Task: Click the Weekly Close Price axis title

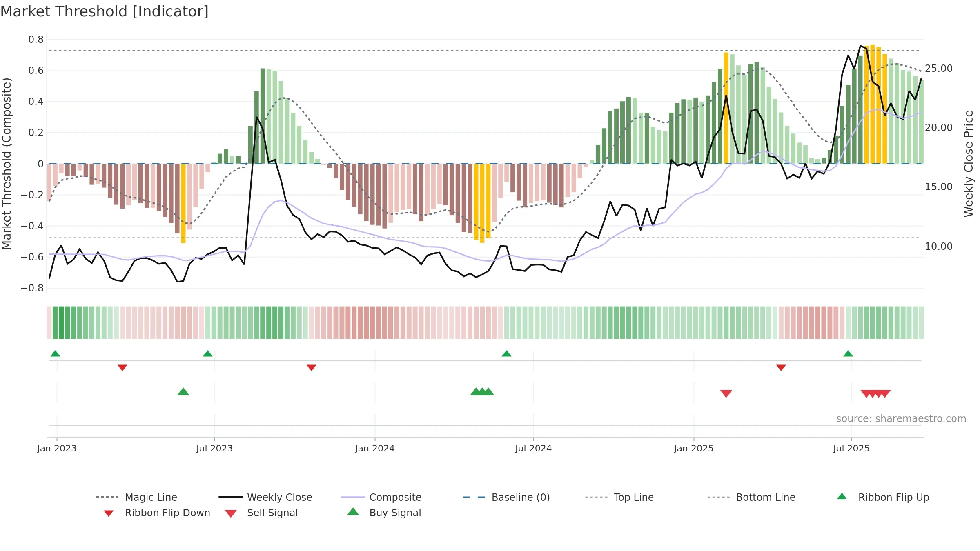Action: point(969,163)
